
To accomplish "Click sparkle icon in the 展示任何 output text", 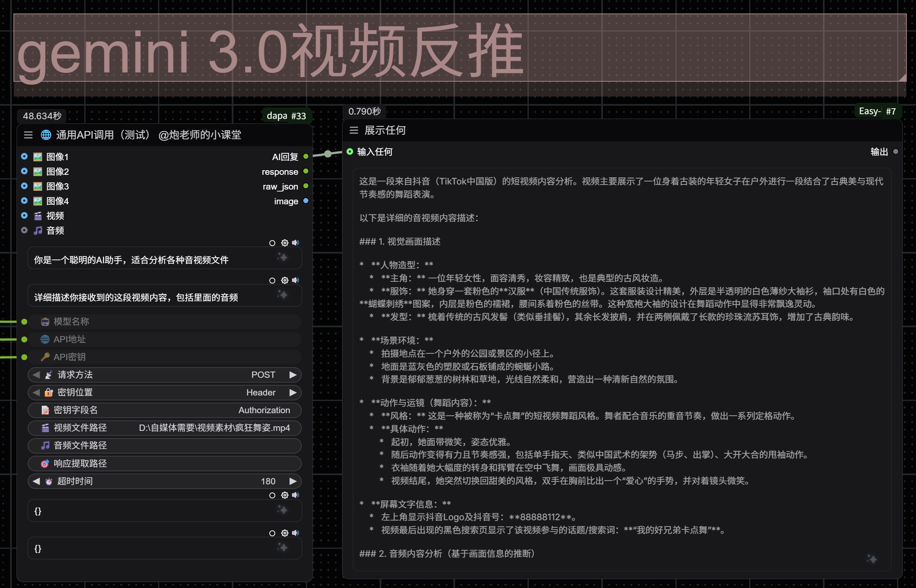I will [872, 559].
